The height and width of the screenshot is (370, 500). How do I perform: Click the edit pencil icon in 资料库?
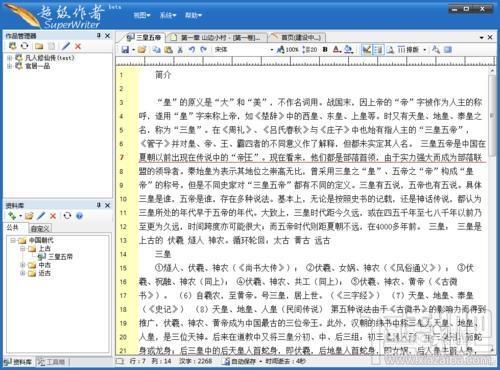coord(41,216)
